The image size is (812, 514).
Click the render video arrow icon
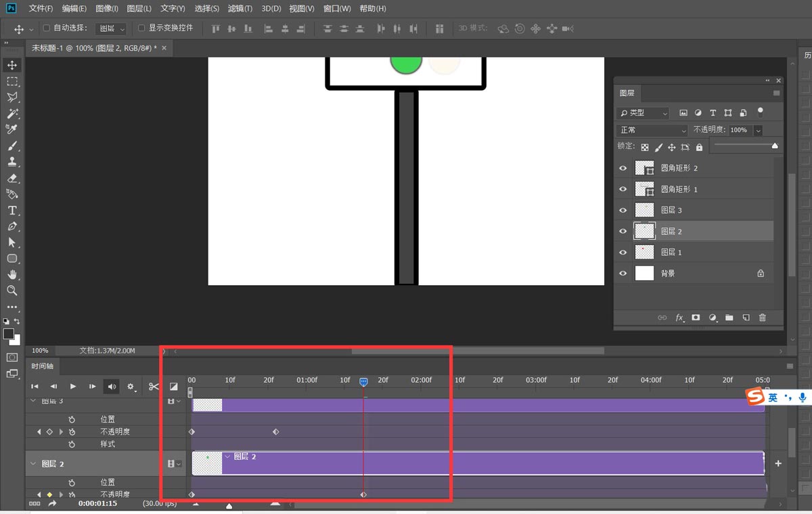coord(52,504)
